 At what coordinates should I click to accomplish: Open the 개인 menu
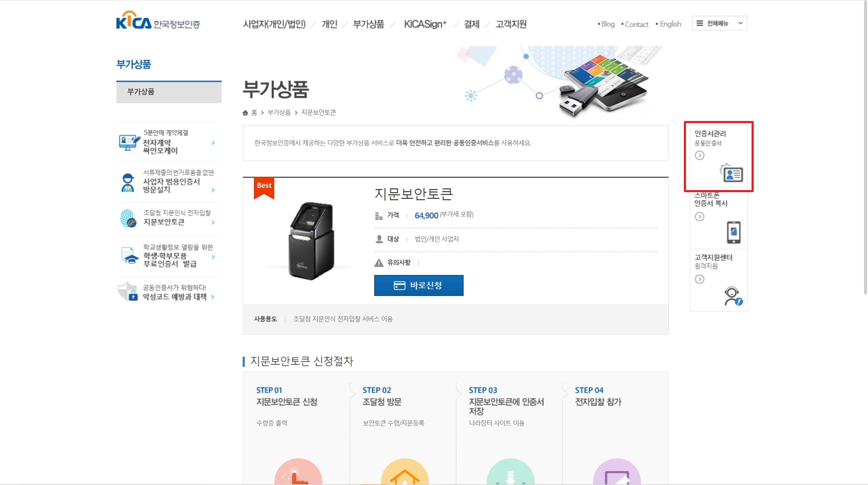pos(329,24)
